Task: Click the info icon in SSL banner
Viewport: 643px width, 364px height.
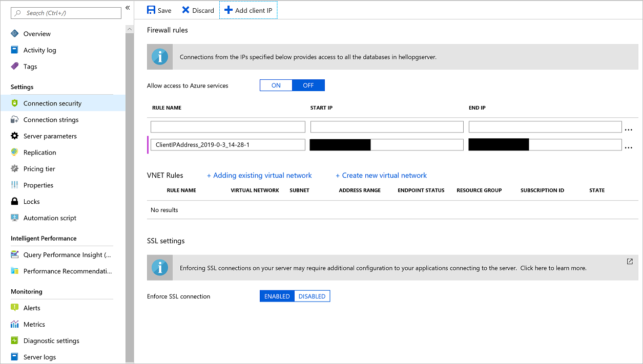Action: click(x=160, y=268)
